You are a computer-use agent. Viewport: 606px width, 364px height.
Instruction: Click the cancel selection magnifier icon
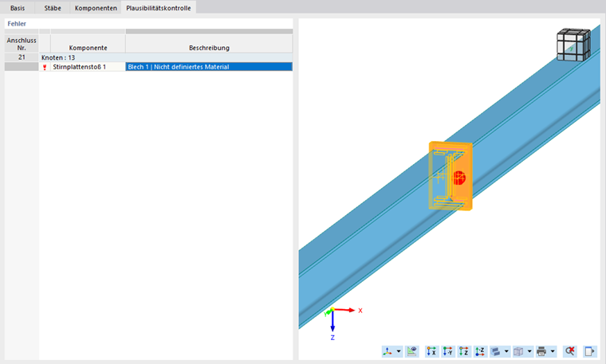[569, 351]
